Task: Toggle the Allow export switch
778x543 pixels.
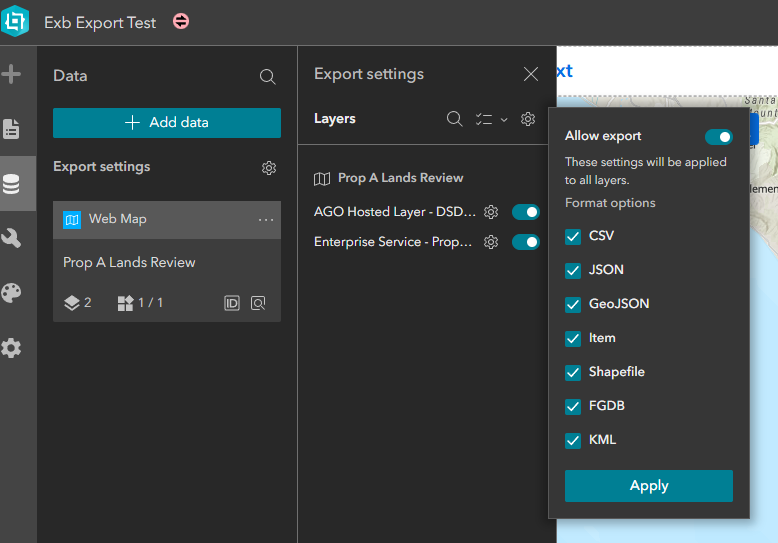Action: coord(718,137)
